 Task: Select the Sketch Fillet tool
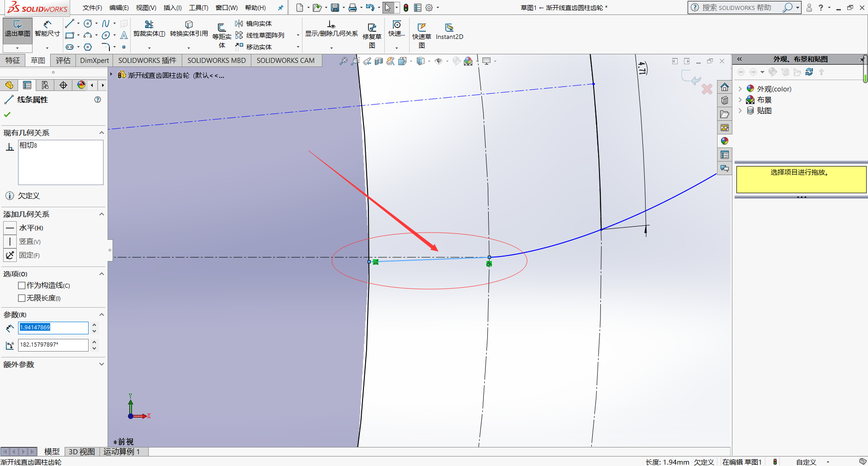click(x=106, y=47)
